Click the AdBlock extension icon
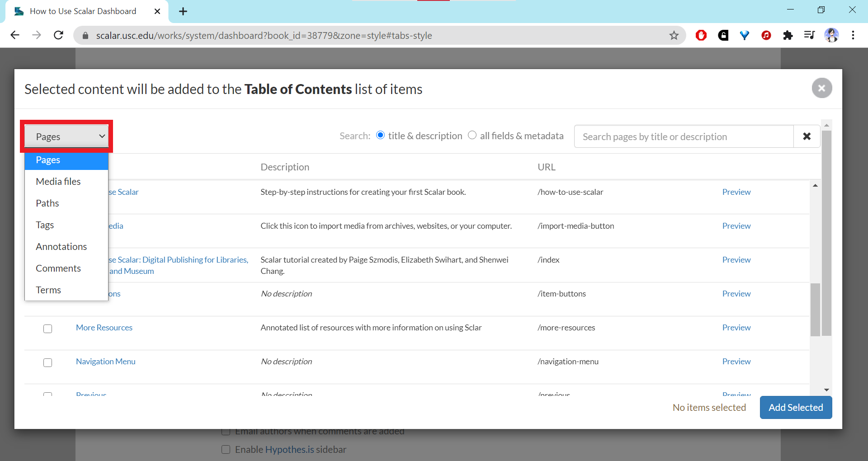This screenshot has width=868, height=461. pyautogui.click(x=701, y=35)
